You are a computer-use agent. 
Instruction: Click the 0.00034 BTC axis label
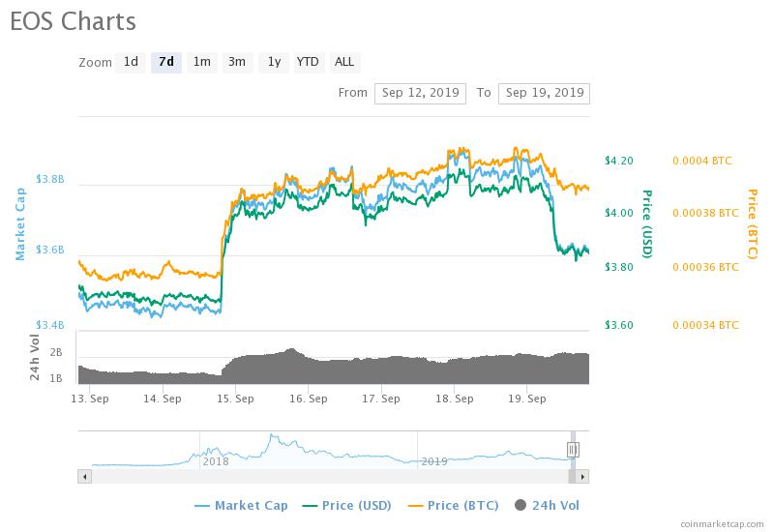706,325
